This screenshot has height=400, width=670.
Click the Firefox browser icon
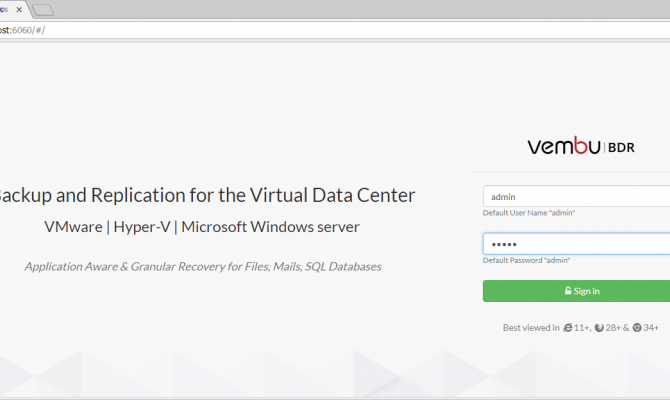[x=599, y=327]
